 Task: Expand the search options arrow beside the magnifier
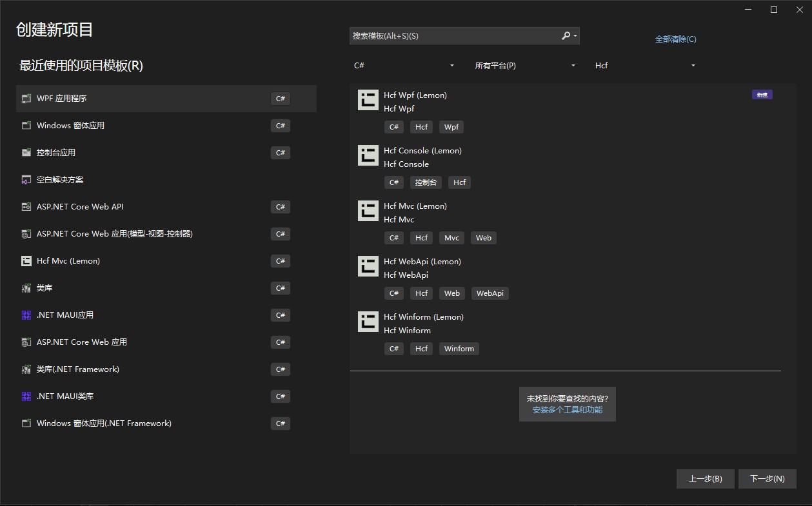coord(575,36)
